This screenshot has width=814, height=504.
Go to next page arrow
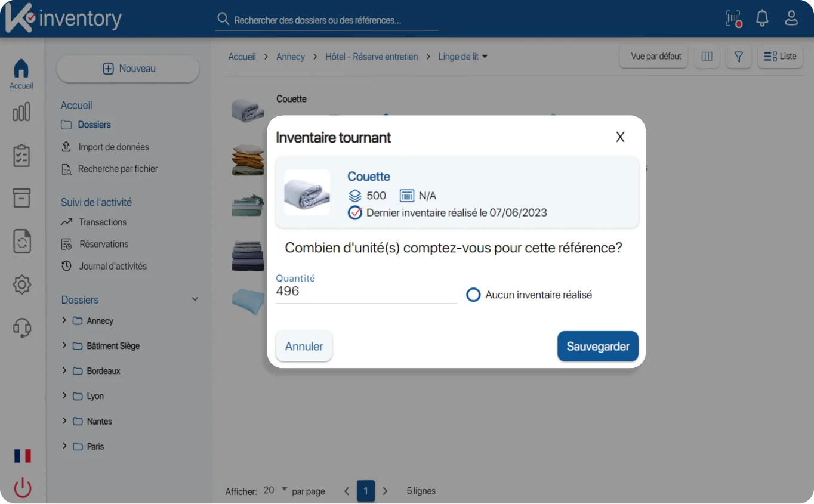pos(385,491)
